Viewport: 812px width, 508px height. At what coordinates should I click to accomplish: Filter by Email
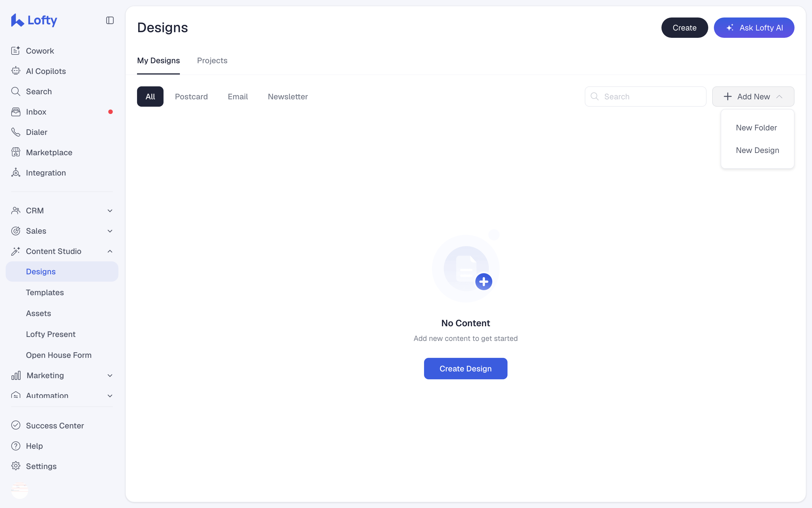(x=238, y=97)
